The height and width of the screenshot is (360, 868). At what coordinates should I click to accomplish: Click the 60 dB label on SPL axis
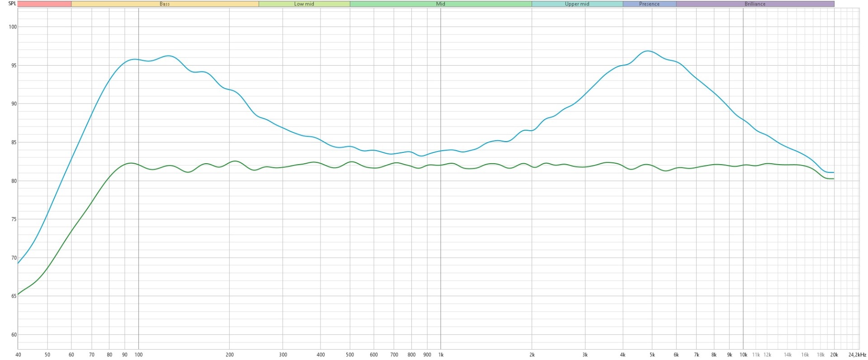click(x=13, y=335)
